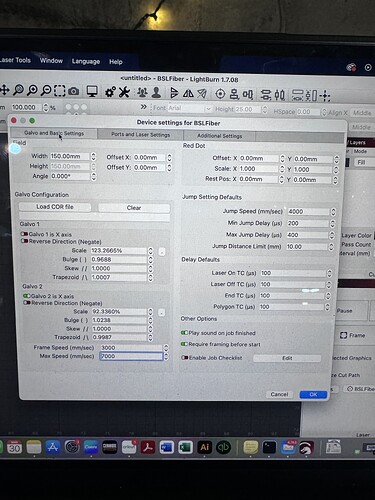375x500 pixels.
Task: Click the right-most dashed cross alignment icon
Action: coord(325,96)
